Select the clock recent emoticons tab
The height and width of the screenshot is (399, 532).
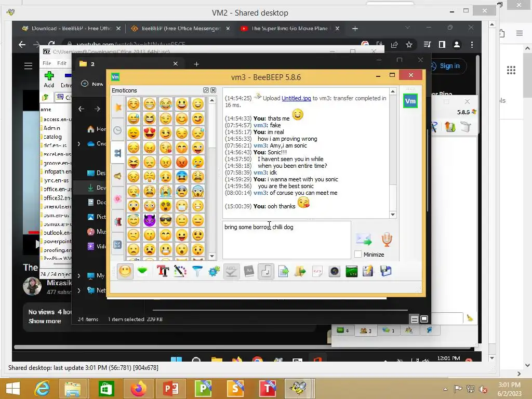118,130
